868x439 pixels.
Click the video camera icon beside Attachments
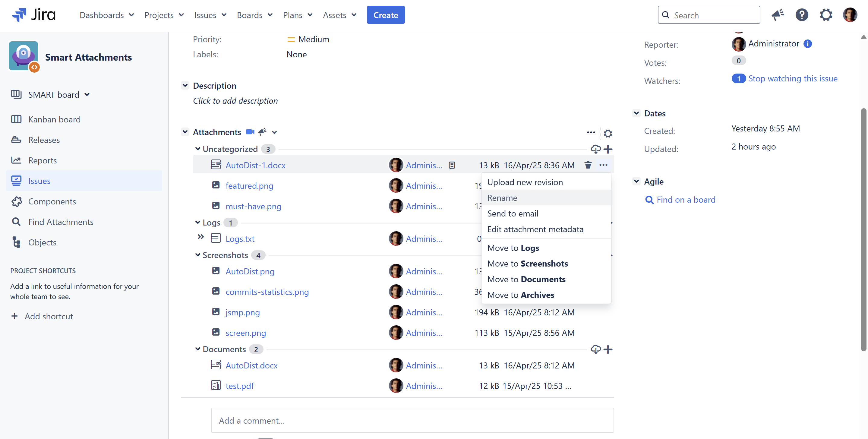tap(250, 132)
